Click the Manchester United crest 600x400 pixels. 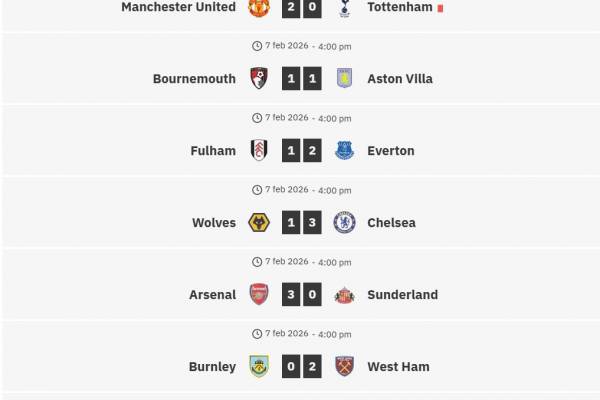(x=258, y=7)
